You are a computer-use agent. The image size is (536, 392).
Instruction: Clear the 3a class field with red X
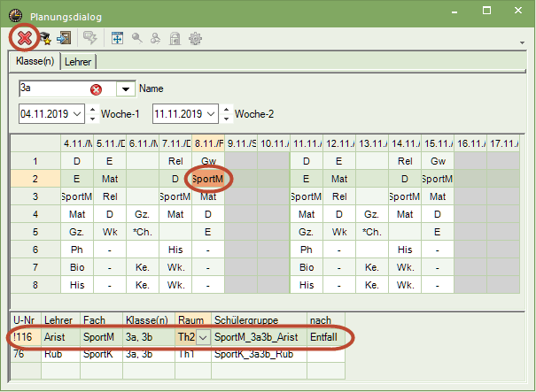(x=96, y=89)
